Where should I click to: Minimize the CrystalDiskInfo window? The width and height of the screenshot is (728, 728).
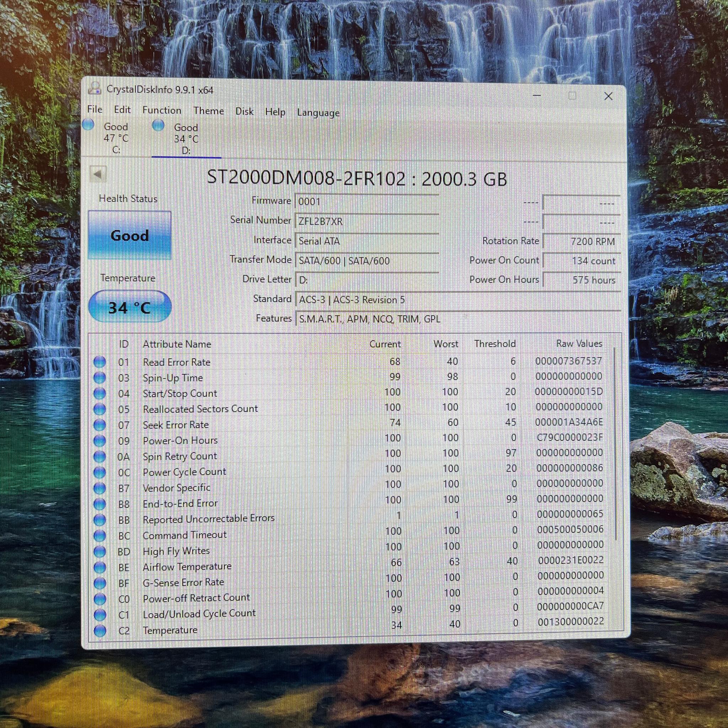click(537, 96)
